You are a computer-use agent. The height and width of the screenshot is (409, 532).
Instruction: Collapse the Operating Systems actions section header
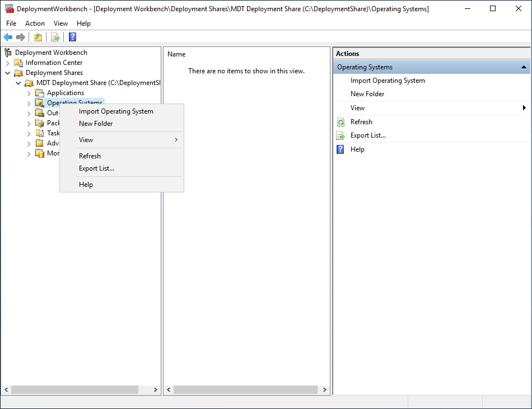(524, 67)
